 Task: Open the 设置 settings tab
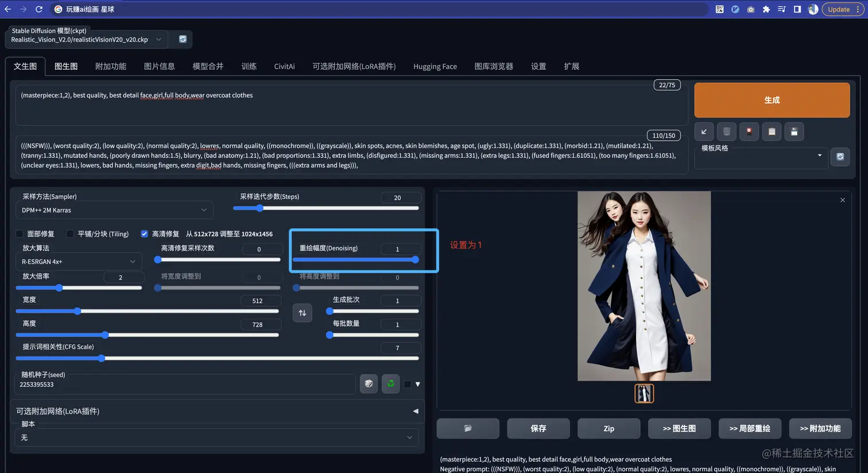tap(538, 67)
